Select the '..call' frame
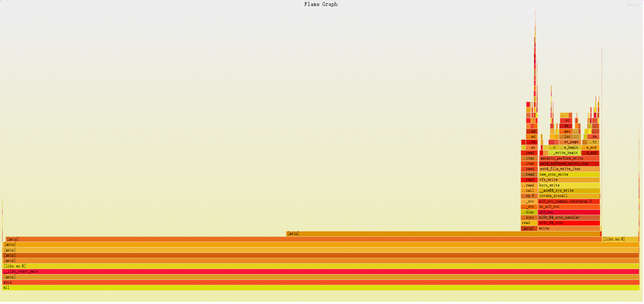Image resolution: width=644 pixels, height=304 pixels. click(x=529, y=191)
